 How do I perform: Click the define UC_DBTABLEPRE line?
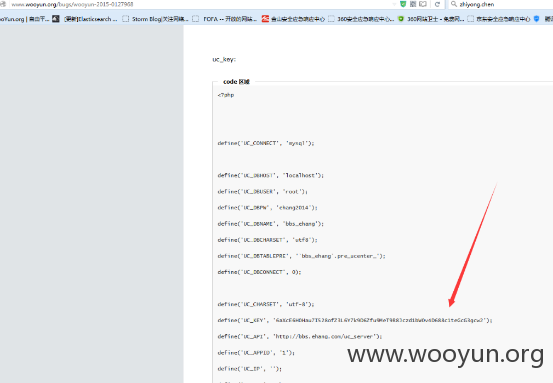pos(302,256)
